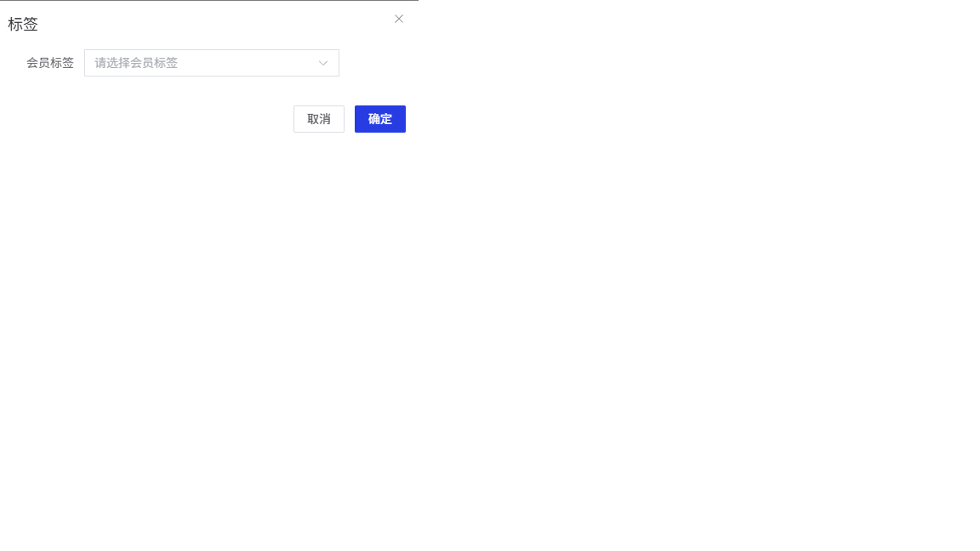Toggle the down-arrow of the tag combo box
The height and width of the screenshot is (551, 980).
(323, 63)
